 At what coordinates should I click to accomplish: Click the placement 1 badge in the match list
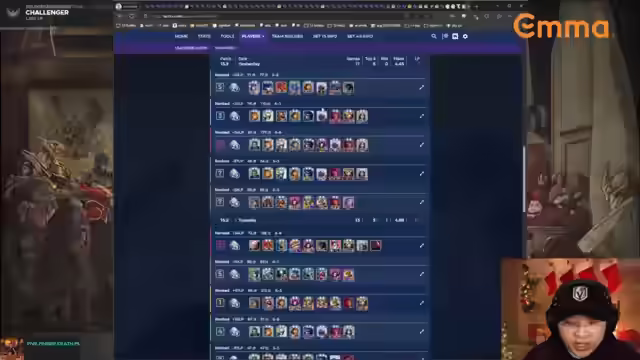(220, 303)
